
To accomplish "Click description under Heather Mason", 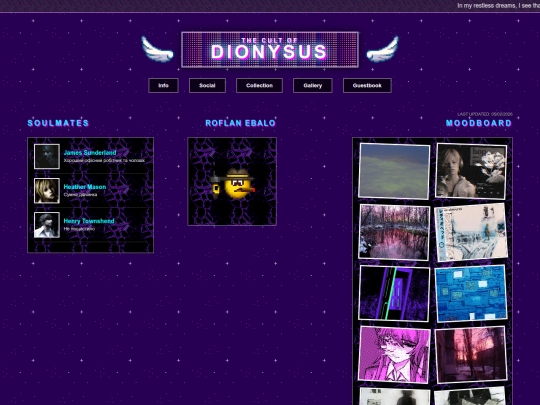I will [80, 195].
